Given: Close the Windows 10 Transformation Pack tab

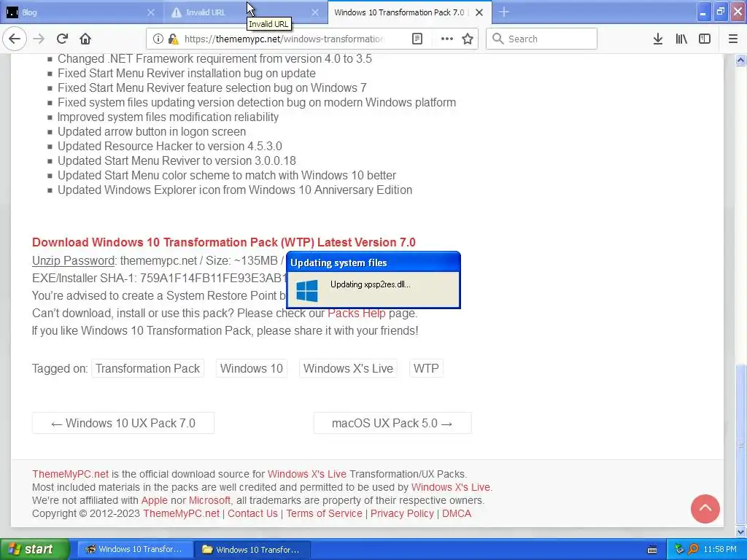Looking at the screenshot, I should coord(479,12).
